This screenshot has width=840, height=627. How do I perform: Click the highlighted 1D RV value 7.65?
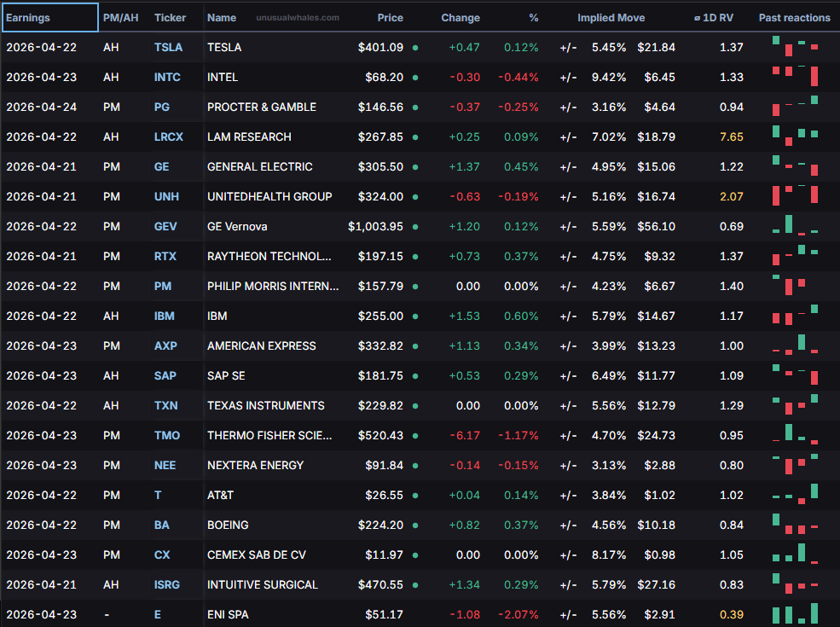(x=731, y=137)
